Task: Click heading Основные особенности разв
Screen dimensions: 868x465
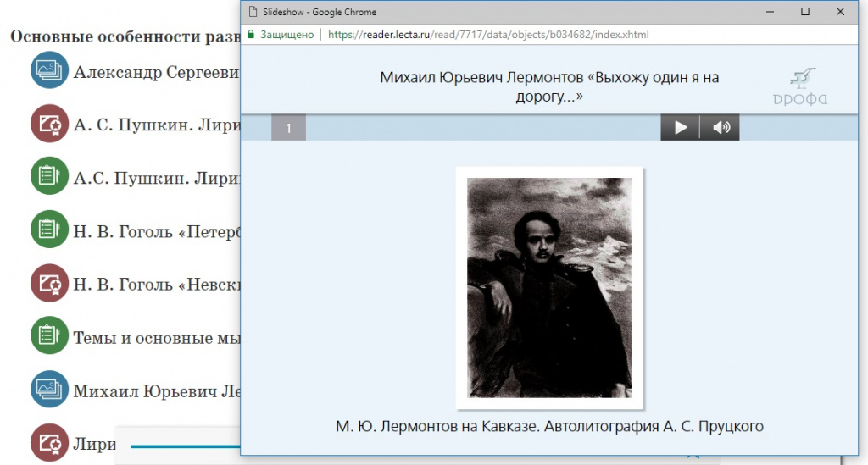Action: pyautogui.click(x=125, y=36)
